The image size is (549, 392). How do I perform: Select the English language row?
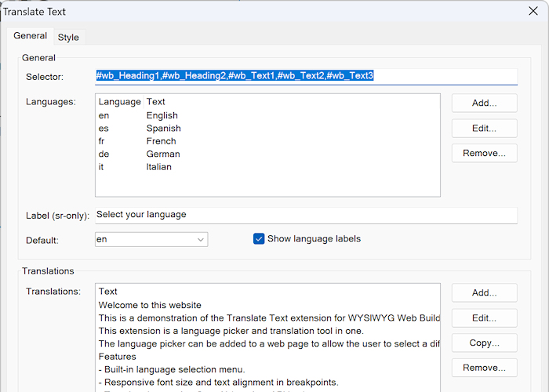(267, 115)
